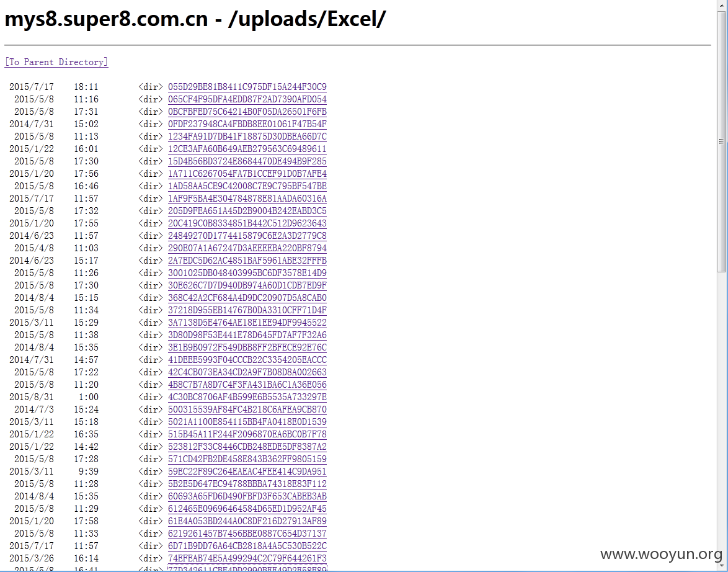Click the date 2015/7/17 beside time 18:11
Screen dimensions: 728x572
point(32,87)
